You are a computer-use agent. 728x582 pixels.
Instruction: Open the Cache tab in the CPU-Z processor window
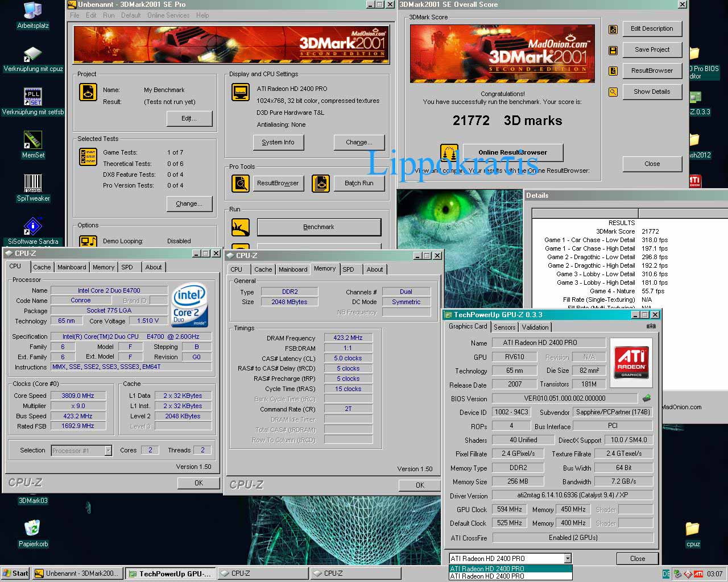pos(42,267)
